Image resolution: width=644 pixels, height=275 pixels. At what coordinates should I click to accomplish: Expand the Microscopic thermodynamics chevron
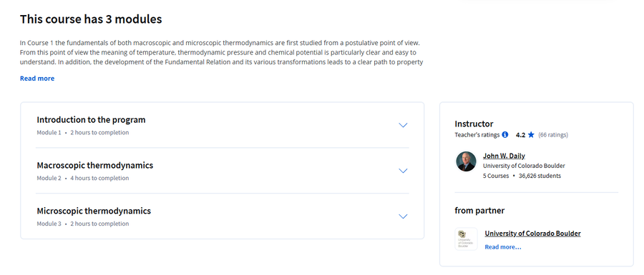click(x=403, y=216)
